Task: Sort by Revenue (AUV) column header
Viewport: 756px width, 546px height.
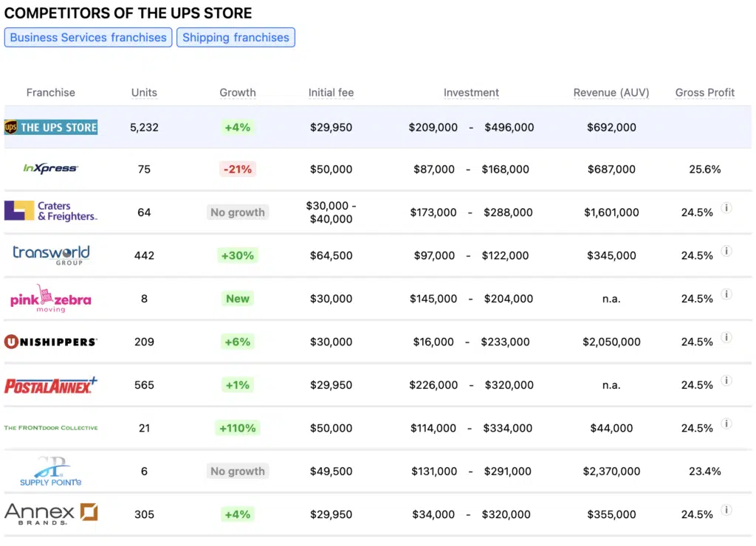Action: coord(611,92)
